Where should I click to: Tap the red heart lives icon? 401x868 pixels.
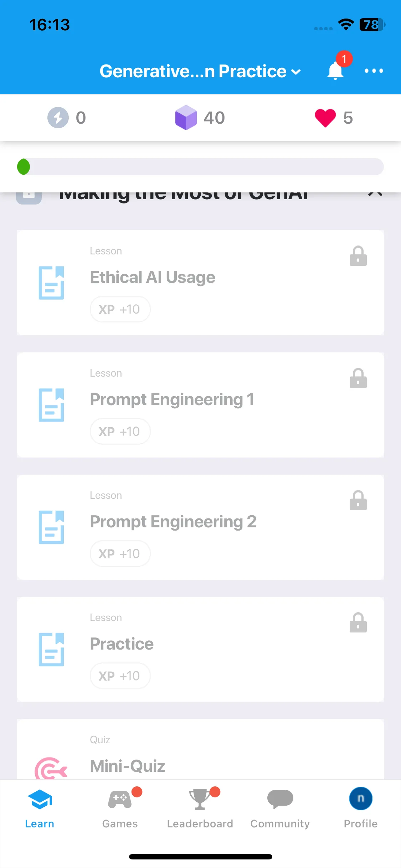coord(325,118)
